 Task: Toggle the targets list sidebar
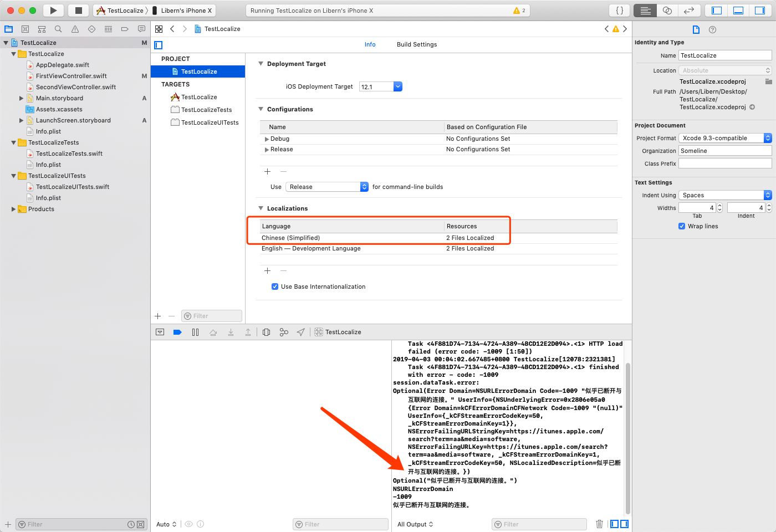(159, 45)
